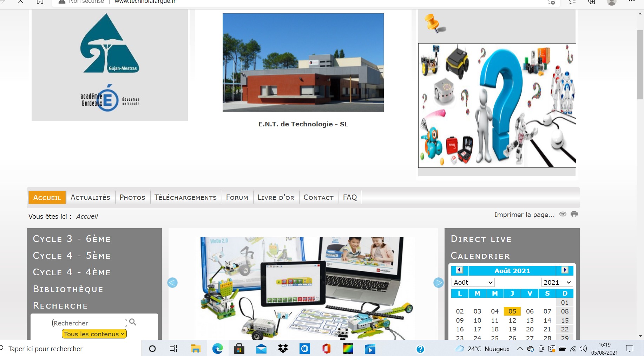
Task: Click the eye preview icon
Action: (563, 214)
